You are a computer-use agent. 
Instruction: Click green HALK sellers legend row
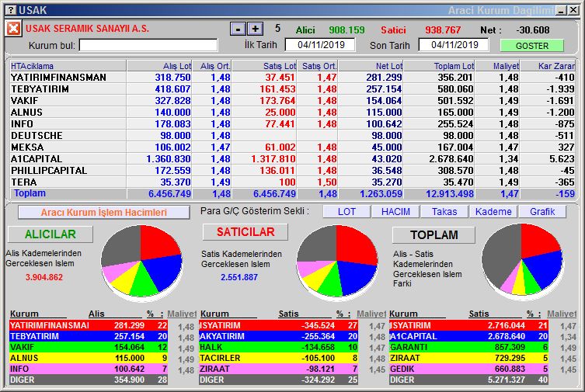click(x=278, y=347)
